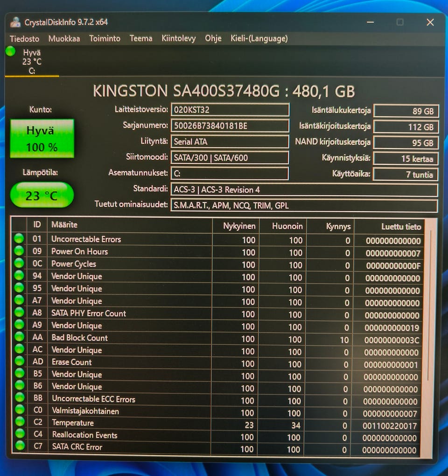448x476 pixels.
Task: Click the Laitteistoversio field 020KST32
Action: click(x=230, y=110)
